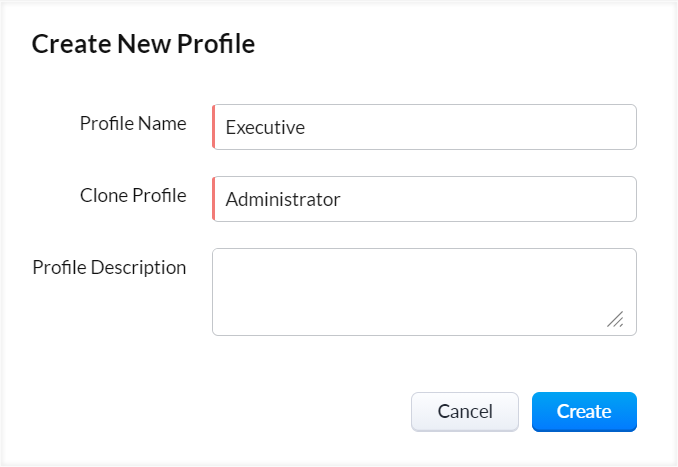Click the "Profile Description" label

coord(109,268)
